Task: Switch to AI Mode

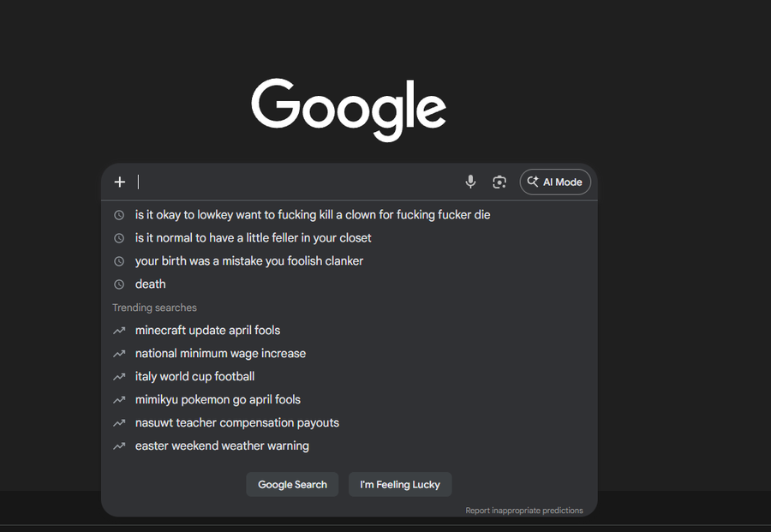Action: 555,182
